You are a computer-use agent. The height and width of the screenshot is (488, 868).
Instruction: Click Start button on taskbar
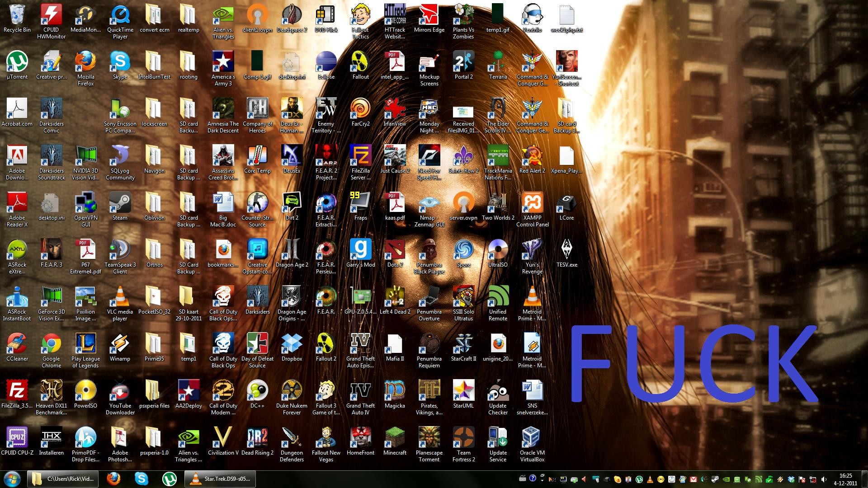coord(8,479)
